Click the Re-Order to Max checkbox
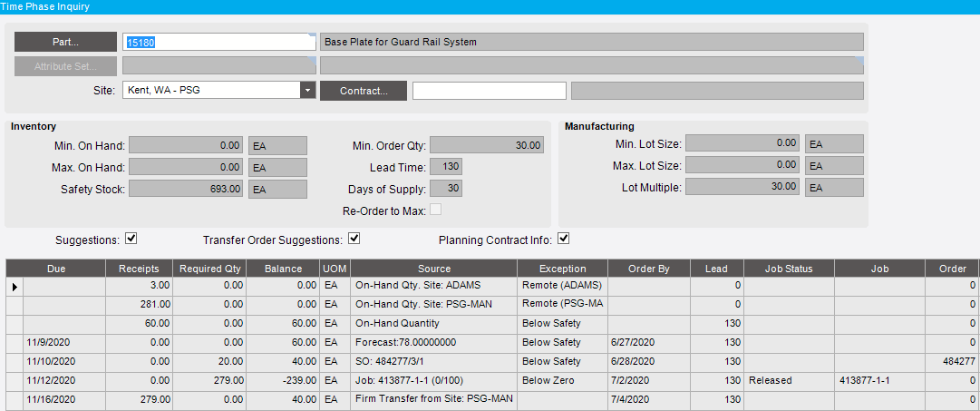Image resolution: width=980 pixels, height=411 pixels. tap(436, 210)
